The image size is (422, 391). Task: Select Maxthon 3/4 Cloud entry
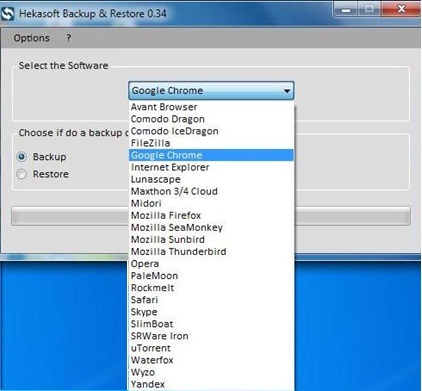point(211,191)
